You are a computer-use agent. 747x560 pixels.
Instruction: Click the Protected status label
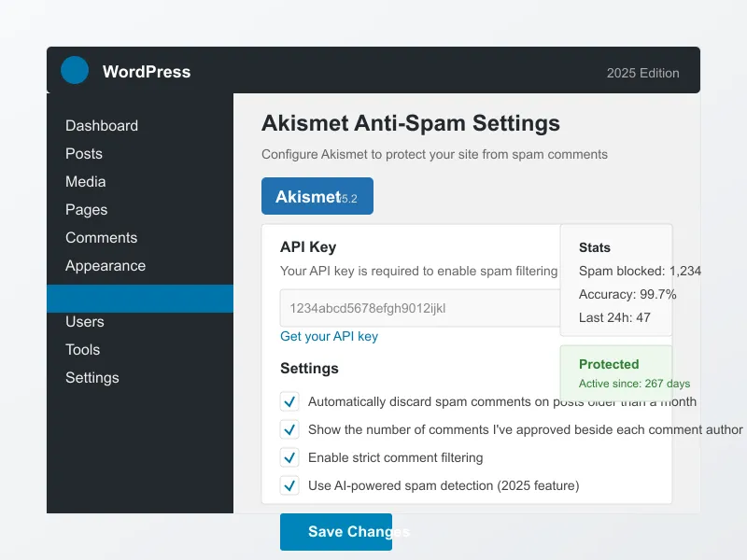[609, 364]
